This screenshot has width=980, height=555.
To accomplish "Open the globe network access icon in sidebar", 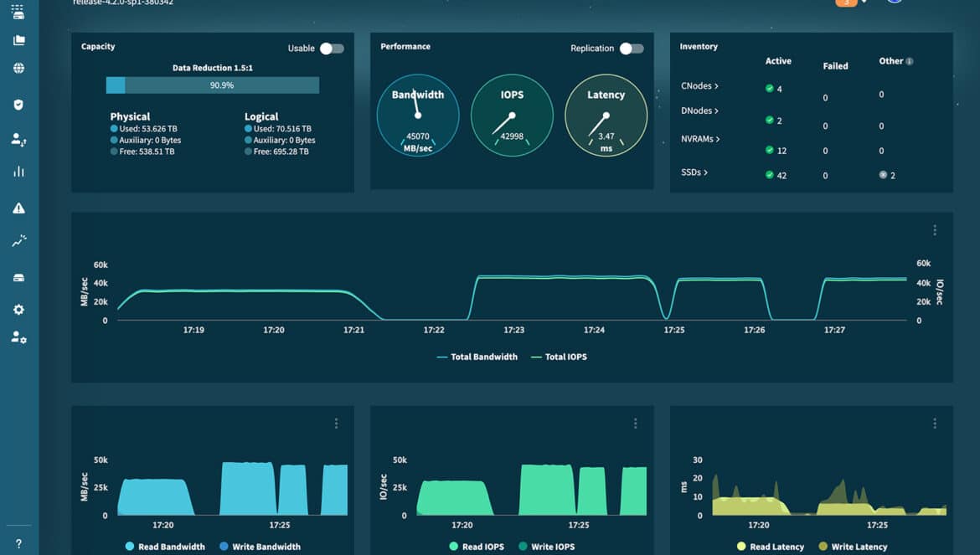I will tap(18, 68).
